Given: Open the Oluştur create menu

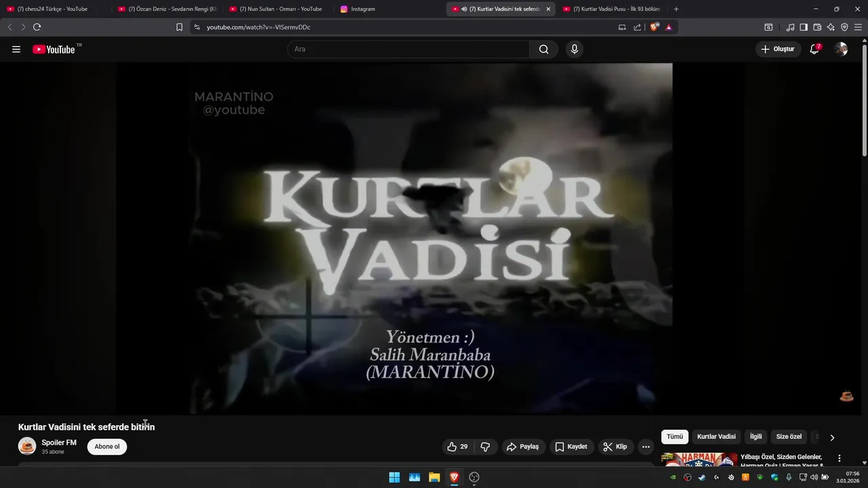Looking at the screenshot, I should tap(778, 49).
